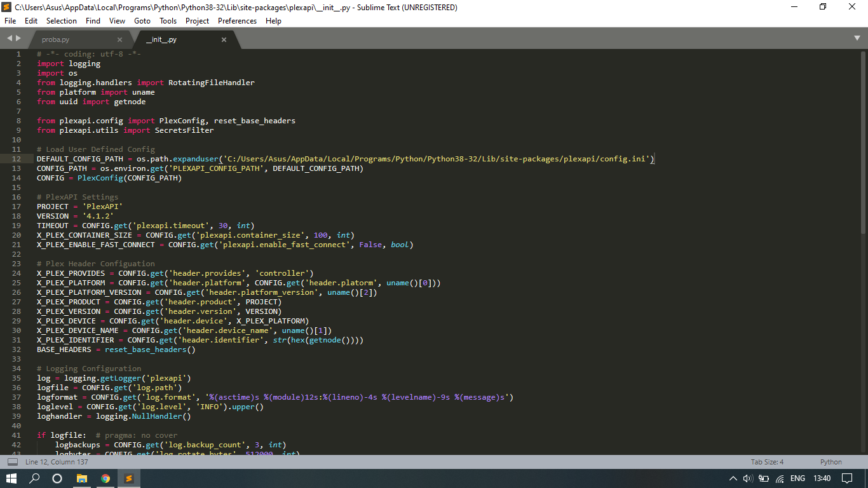Image resolution: width=868 pixels, height=488 pixels.
Task: Switch keyboard layout via ENG indicator
Action: click(x=797, y=477)
